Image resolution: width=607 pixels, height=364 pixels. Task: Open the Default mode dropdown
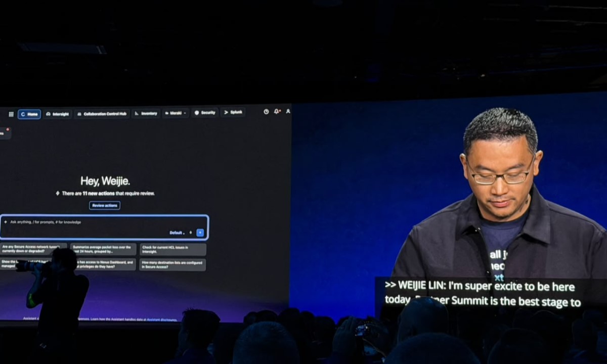tap(177, 233)
